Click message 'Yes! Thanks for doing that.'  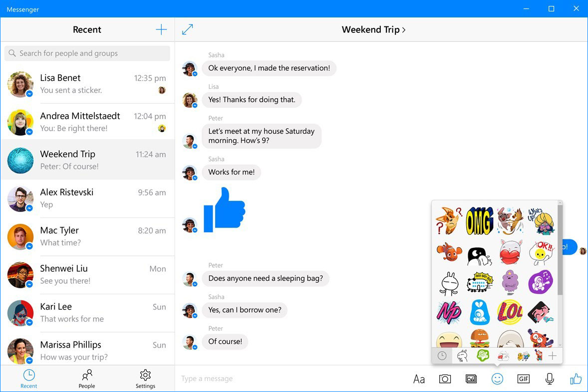pos(252,100)
